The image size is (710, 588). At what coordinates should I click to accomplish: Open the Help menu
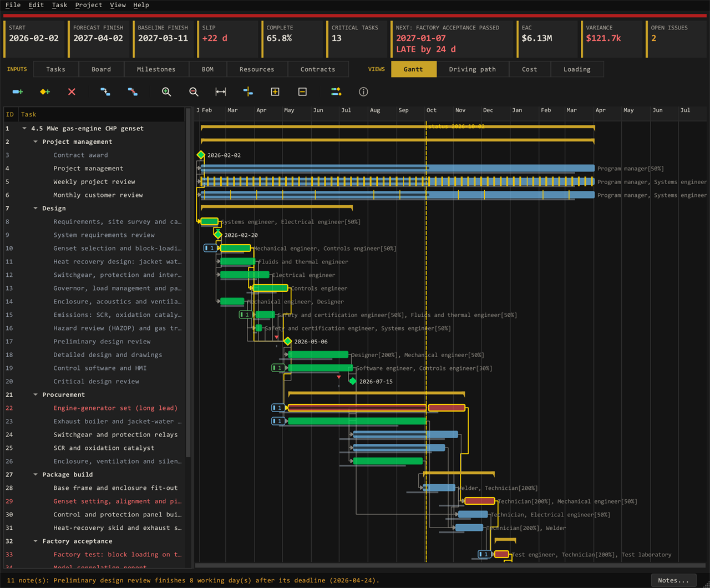click(141, 5)
